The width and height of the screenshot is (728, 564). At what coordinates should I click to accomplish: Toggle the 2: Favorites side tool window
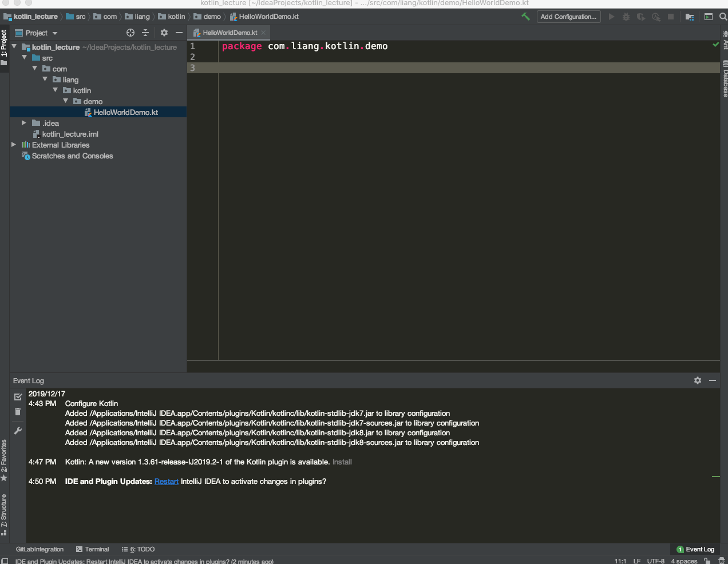coord(4,460)
